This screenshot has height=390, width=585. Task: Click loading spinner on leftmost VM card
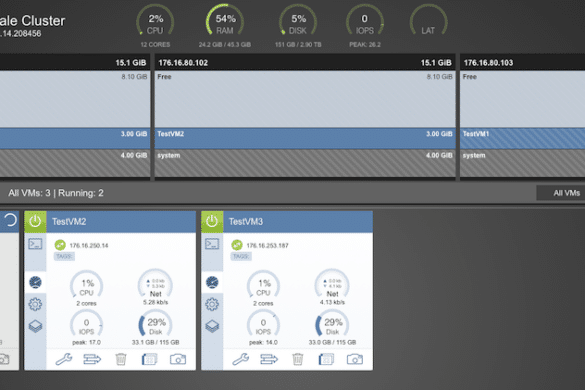[10, 220]
